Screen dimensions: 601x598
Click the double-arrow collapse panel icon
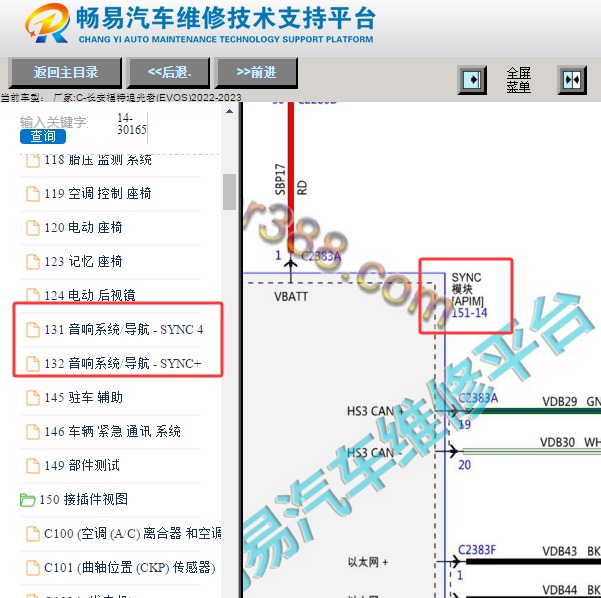tap(572, 80)
